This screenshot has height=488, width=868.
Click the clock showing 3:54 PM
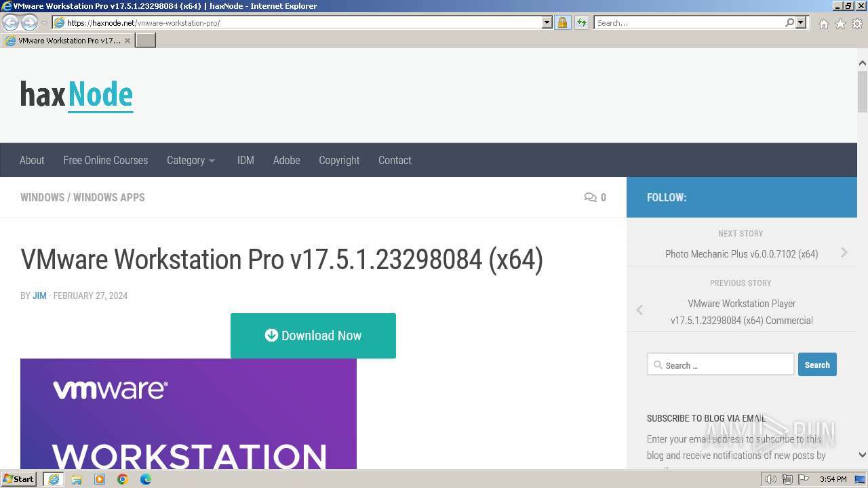click(833, 479)
